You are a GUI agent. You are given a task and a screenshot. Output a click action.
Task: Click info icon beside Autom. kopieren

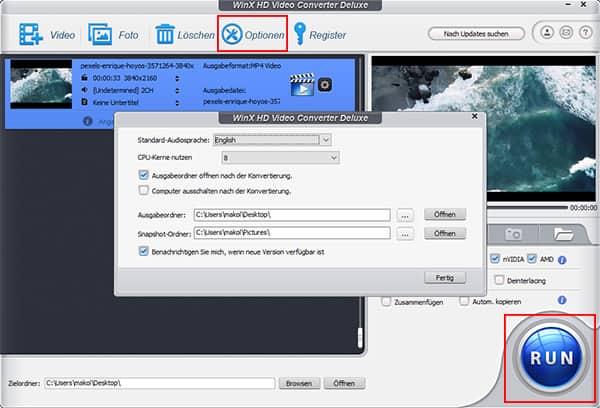pos(562,300)
